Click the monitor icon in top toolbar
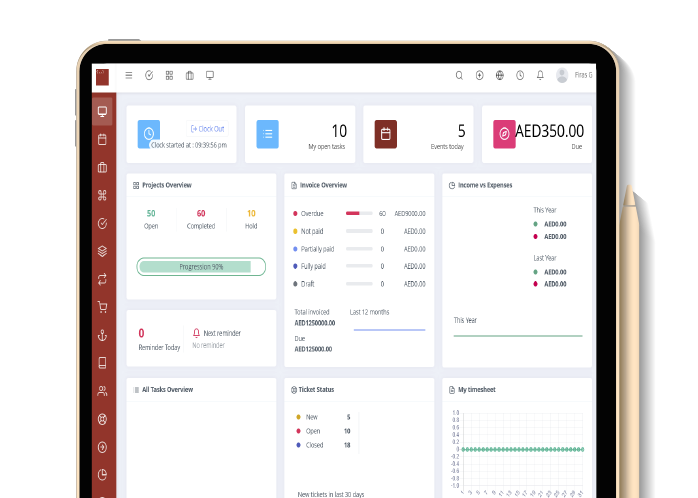 (x=210, y=75)
